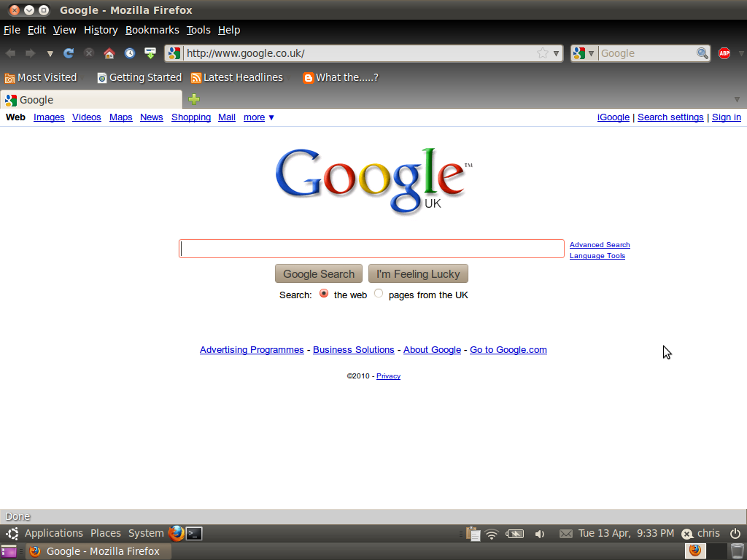Viewport: 747px width, 560px height.
Task: Expand the address bar URL history dropdown
Action: point(556,53)
